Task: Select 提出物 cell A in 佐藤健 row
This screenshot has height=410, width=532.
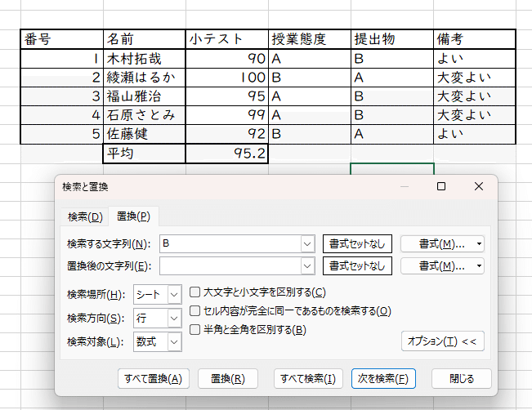Action: click(x=392, y=134)
